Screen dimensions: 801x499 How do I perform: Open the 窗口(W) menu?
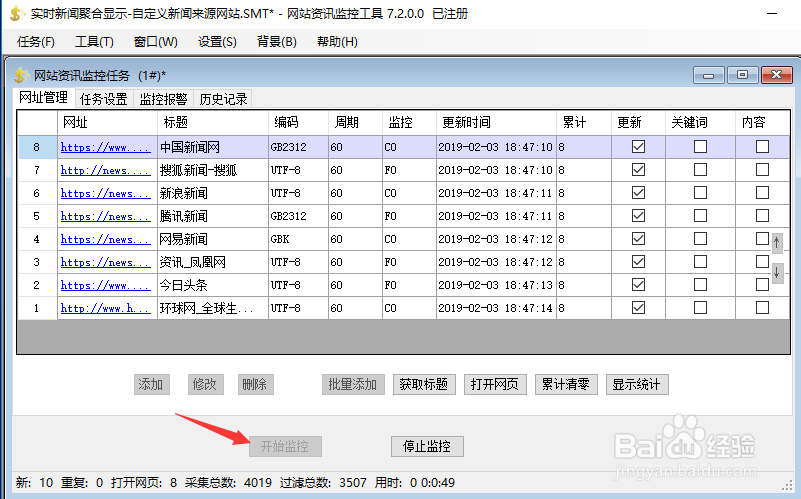pyautogui.click(x=156, y=42)
